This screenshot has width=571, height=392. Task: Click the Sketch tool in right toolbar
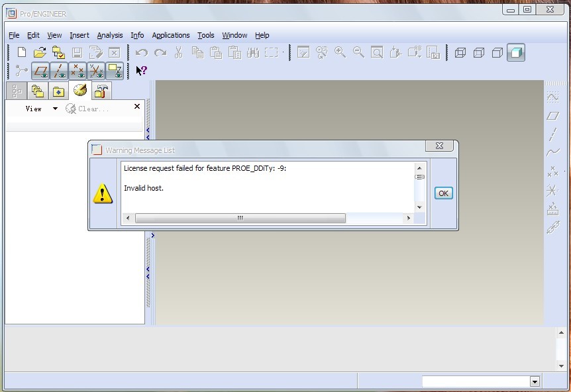(x=553, y=97)
